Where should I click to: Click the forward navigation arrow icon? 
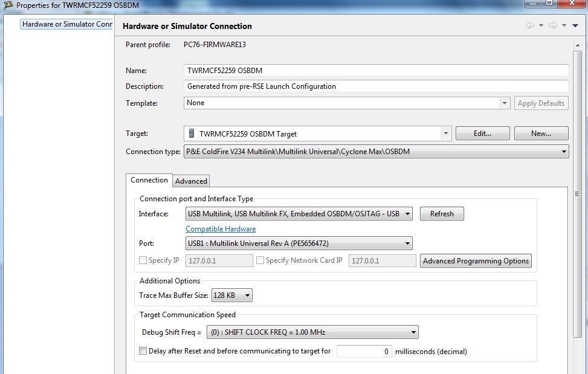pyautogui.click(x=553, y=25)
